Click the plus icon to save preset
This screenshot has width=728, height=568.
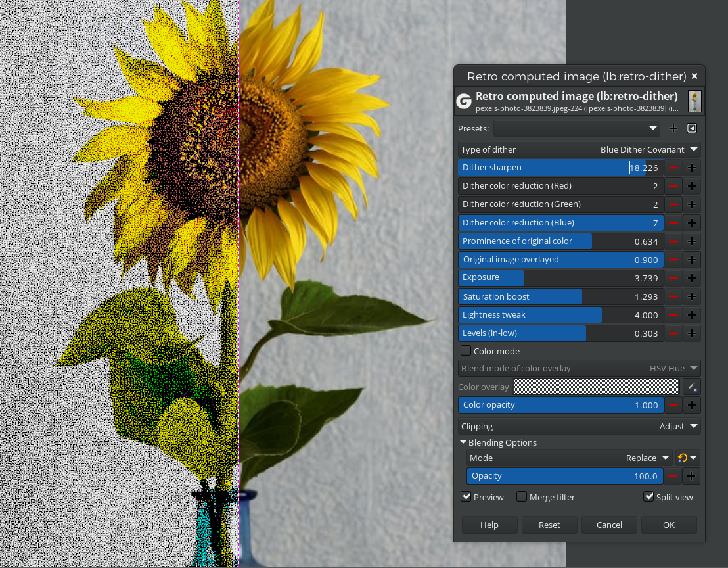673,128
